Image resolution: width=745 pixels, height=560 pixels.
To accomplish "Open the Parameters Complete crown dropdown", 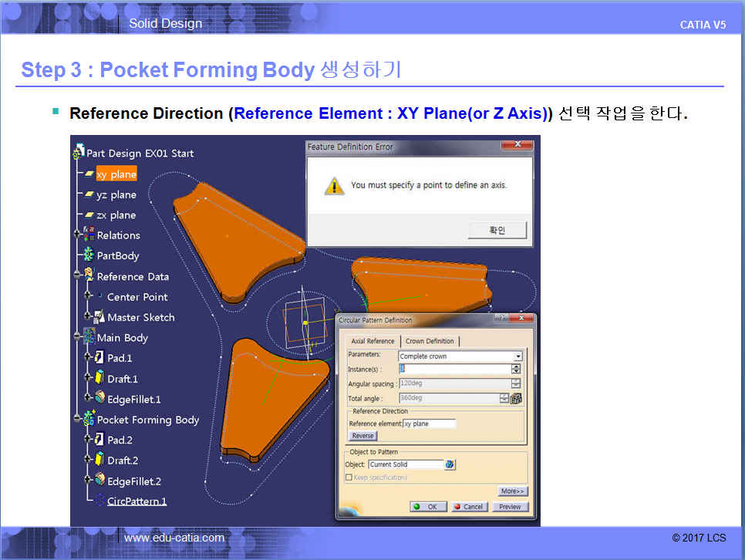I will click(x=517, y=356).
